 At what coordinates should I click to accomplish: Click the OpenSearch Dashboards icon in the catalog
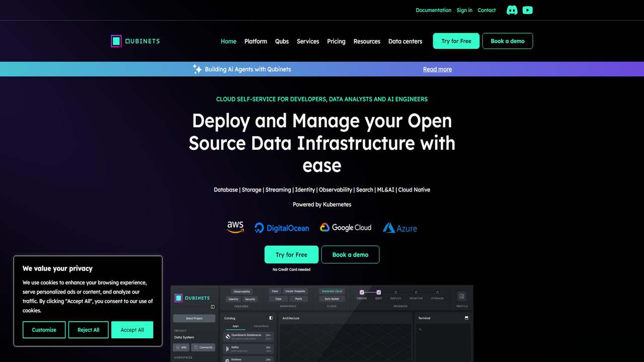tap(227, 336)
